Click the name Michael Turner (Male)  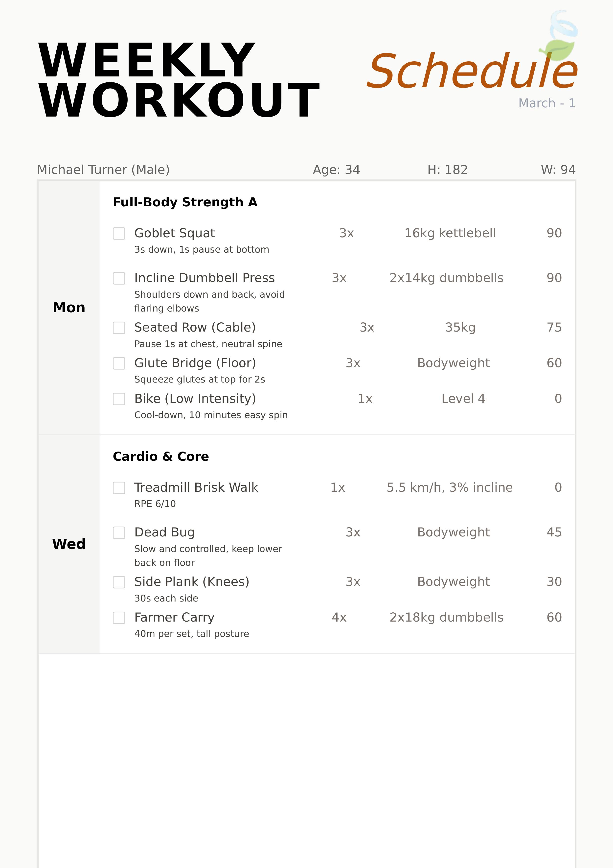click(x=103, y=169)
